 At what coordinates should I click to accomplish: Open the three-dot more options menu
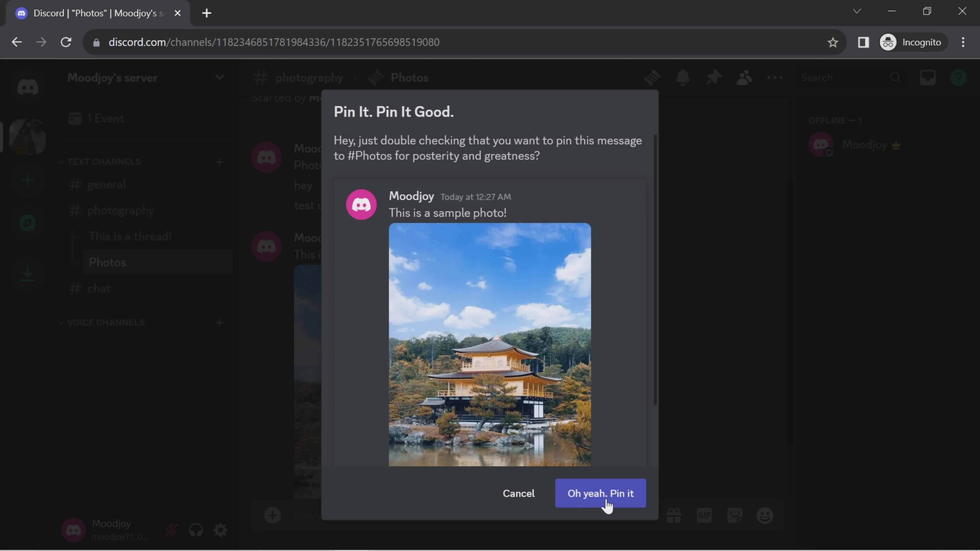coord(775,78)
